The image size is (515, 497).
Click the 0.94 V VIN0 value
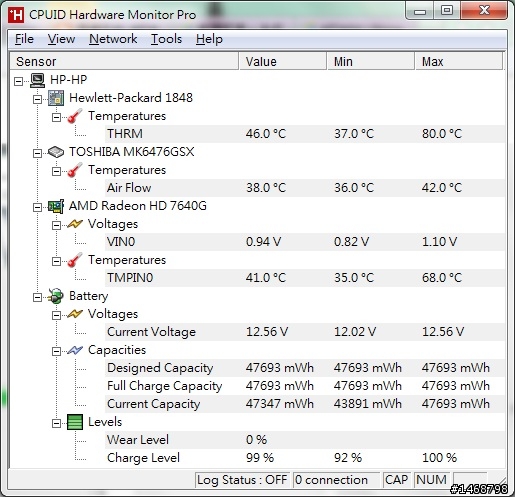pos(263,242)
